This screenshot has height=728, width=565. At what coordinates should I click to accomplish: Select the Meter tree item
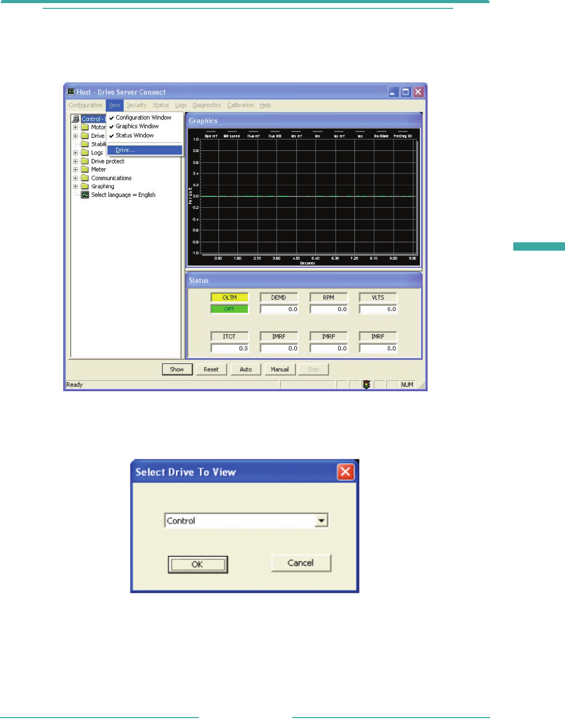[98, 170]
